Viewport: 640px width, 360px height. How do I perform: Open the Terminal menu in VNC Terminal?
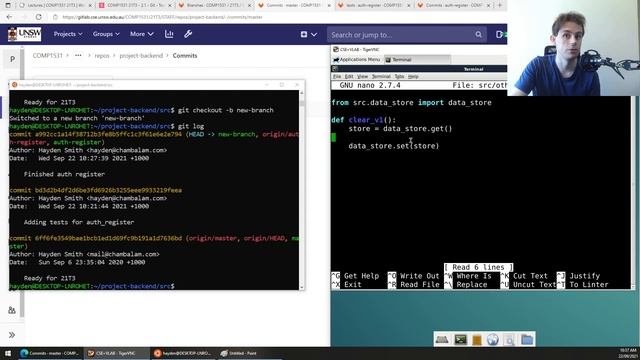[x=381, y=76]
